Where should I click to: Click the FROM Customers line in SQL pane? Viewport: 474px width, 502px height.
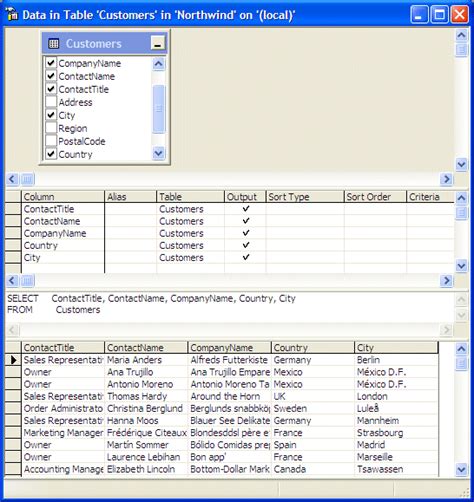54,310
